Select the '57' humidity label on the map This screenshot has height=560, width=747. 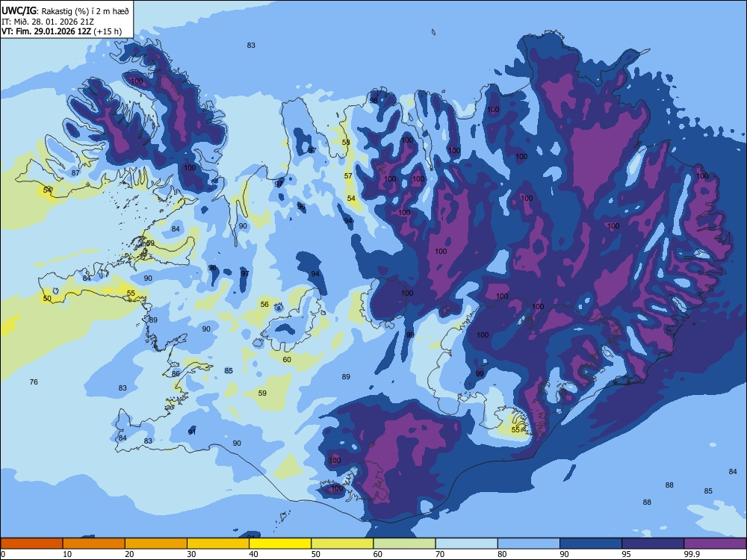(x=348, y=175)
